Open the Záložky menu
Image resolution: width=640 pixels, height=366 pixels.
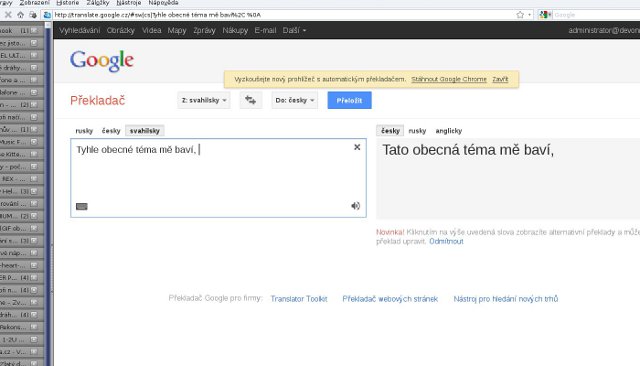click(x=98, y=3)
